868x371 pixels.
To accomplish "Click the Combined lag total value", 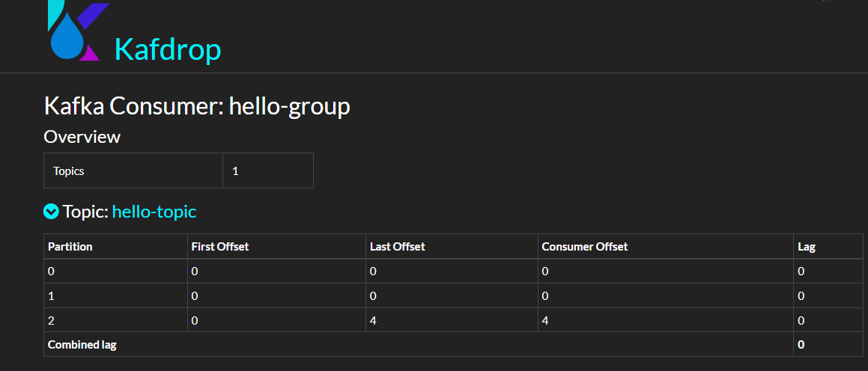I will click(x=801, y=345).
